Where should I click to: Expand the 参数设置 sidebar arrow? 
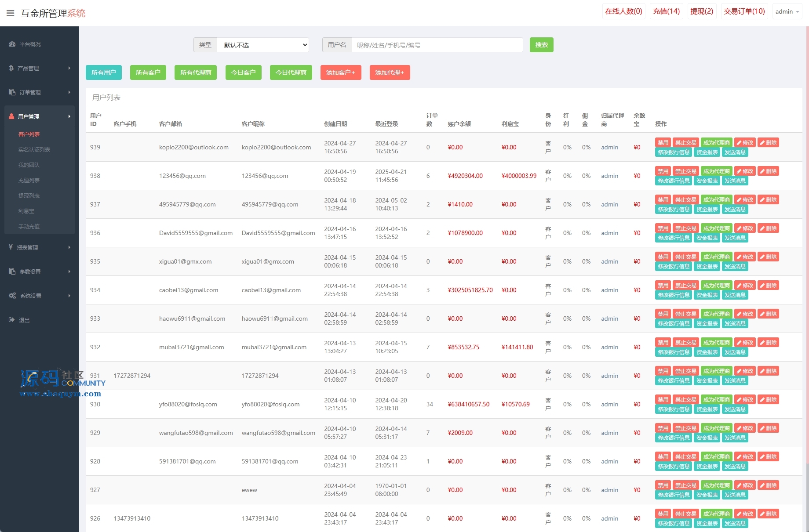(x=69, y=271)
